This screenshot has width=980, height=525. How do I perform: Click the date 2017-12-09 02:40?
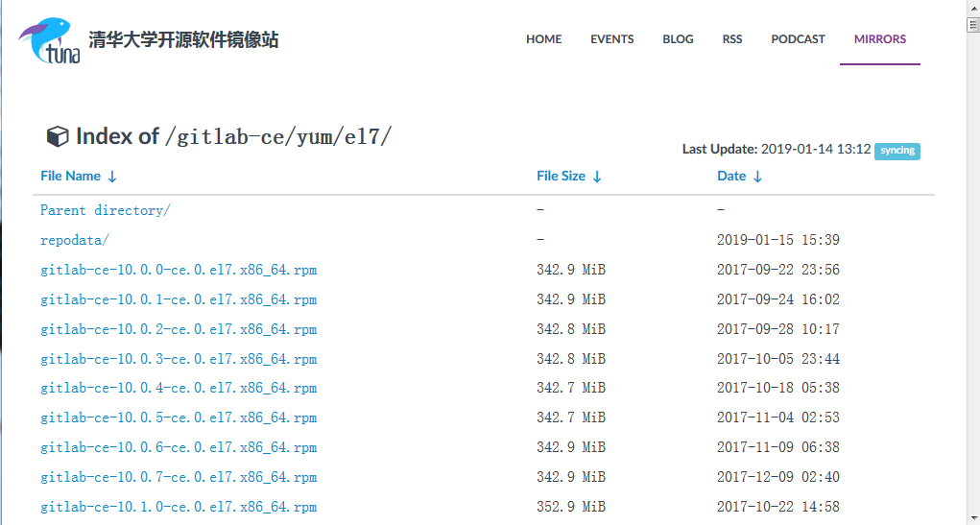pyautogui.click(x=778, y=477)
